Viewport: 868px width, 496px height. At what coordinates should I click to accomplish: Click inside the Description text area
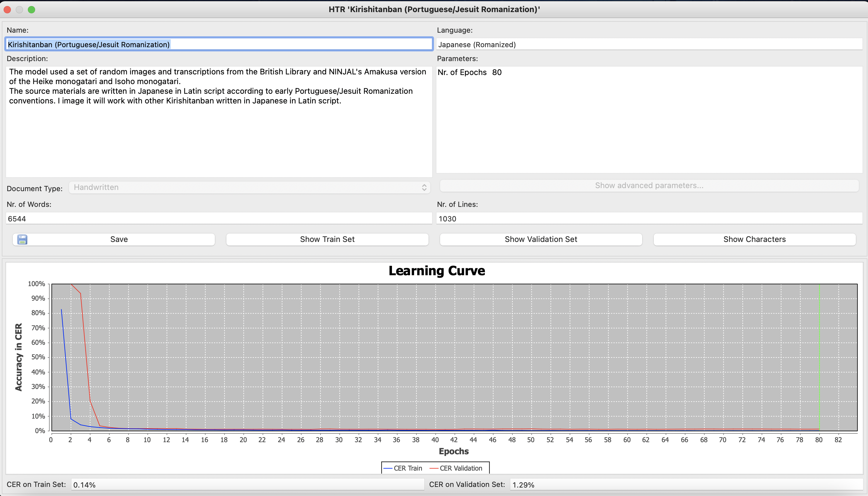(219, 136)
